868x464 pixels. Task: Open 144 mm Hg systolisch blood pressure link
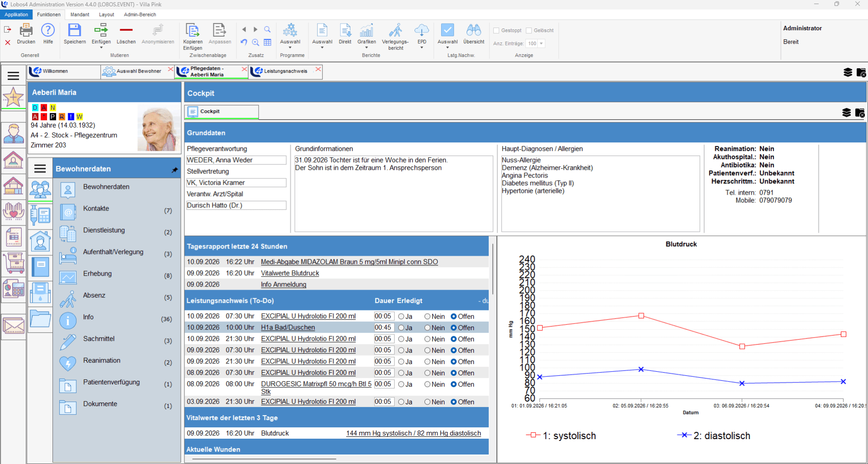tap(414, 433)
